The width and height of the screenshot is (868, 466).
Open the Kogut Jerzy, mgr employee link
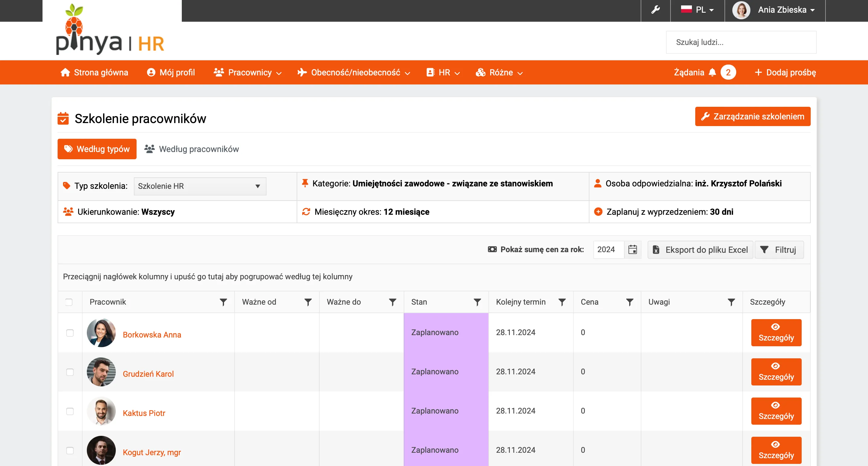coord(152,452)
